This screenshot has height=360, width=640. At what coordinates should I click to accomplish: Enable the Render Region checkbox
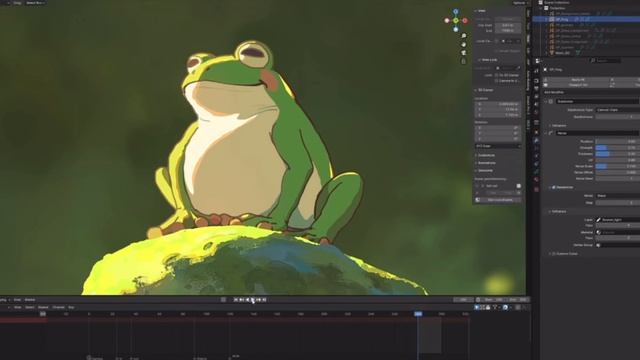pos(497,51)
